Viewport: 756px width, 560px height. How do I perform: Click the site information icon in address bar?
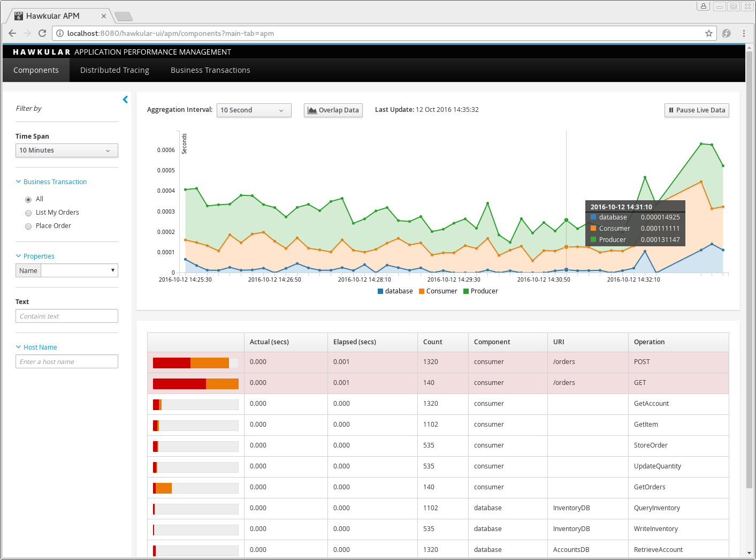[60, 33]
